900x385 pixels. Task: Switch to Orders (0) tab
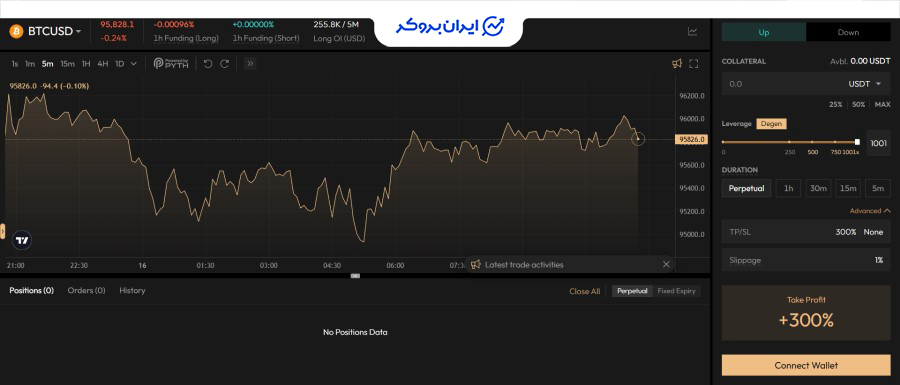tap(87, 291)
